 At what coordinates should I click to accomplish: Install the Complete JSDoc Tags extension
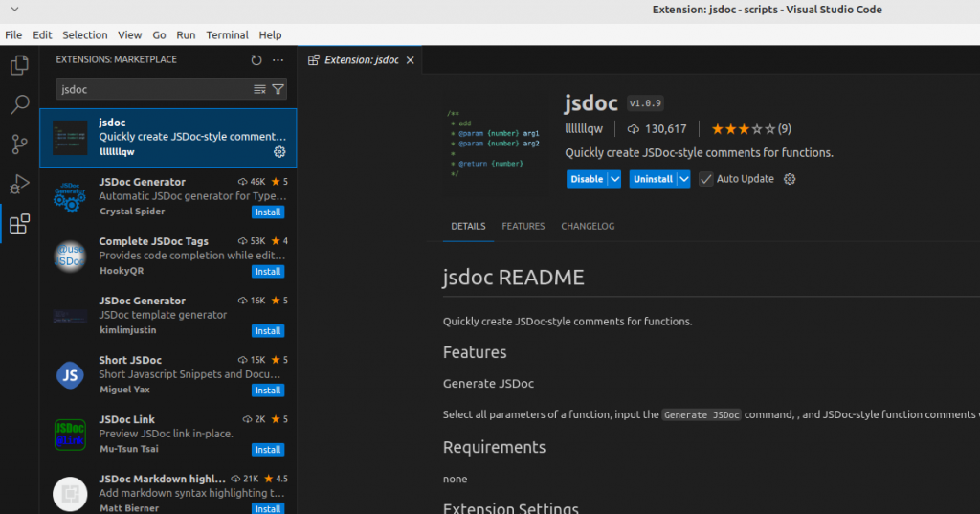click(268, 272)
